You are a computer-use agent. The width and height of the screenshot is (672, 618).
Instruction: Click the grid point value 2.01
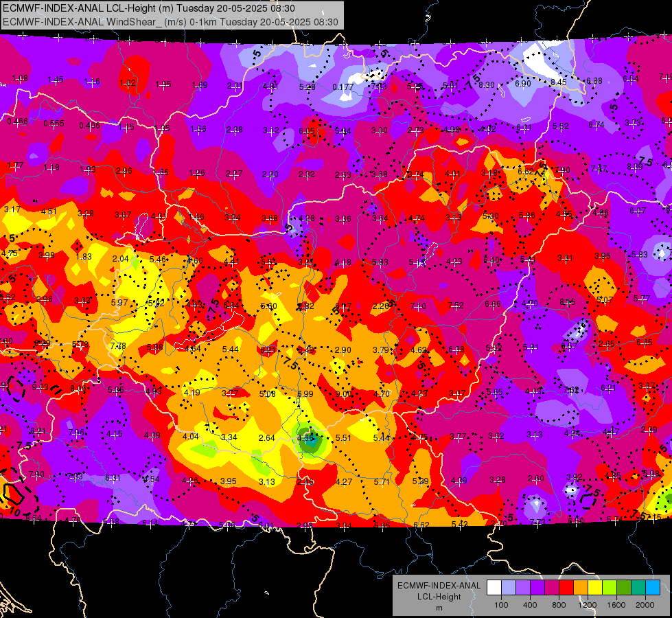coord(235,86)
